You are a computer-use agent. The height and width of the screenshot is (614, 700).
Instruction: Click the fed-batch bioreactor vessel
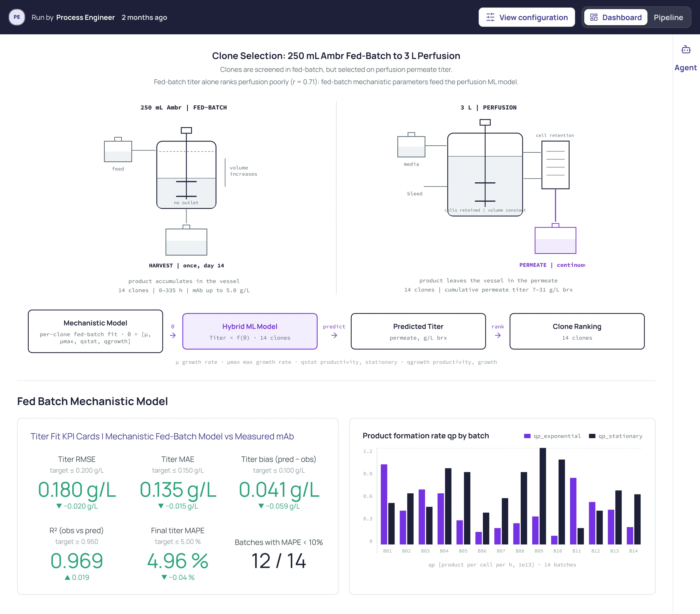186,175
